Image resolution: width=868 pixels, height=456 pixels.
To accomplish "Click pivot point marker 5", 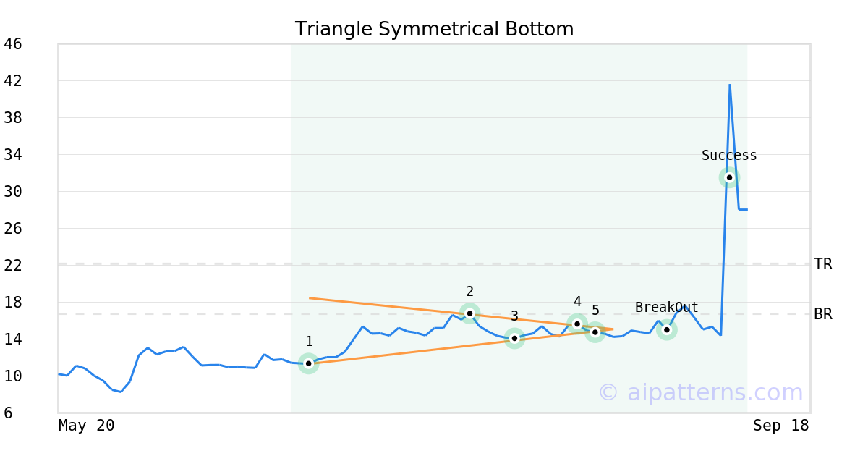I will click(x=595, y=332).
